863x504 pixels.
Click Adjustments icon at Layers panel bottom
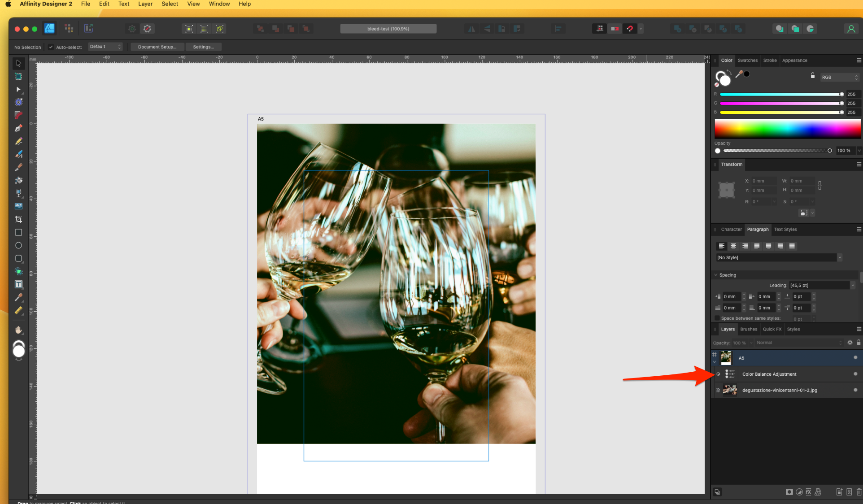799,492
